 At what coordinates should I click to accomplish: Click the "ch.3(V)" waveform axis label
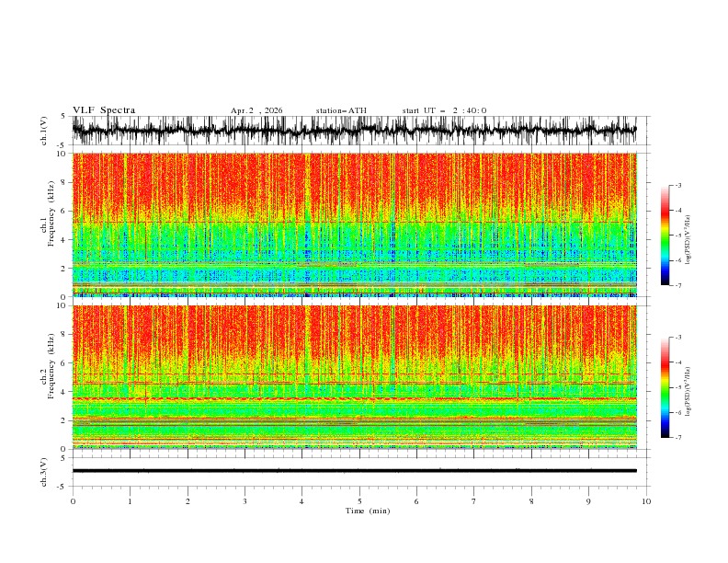(44, 472)
